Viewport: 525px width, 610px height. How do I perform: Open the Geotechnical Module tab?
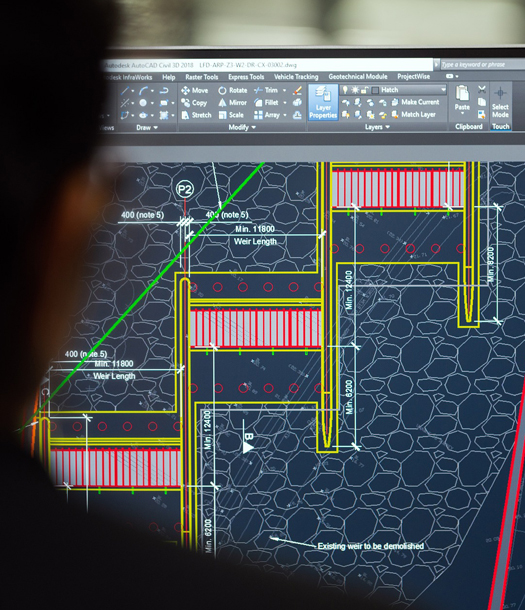(x=358, y=77)
